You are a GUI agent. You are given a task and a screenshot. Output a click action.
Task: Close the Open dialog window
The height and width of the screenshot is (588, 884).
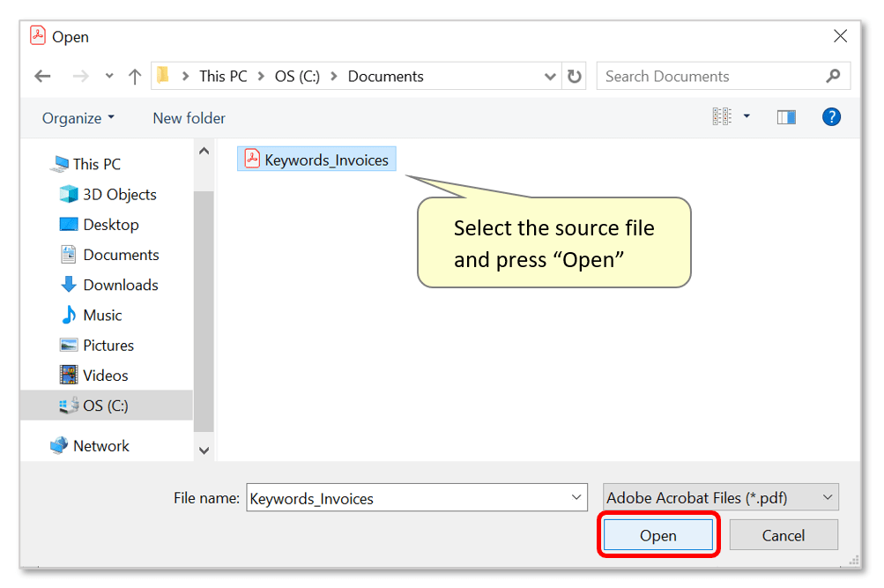pyautogui.click(x=840, y=36)
